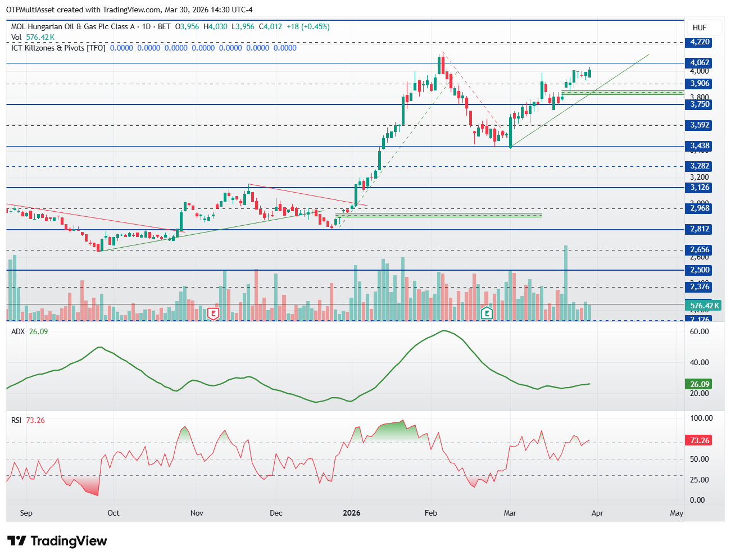Click the red RSI 73.26 value tag

pyautogui.click(x=700, y=440)
